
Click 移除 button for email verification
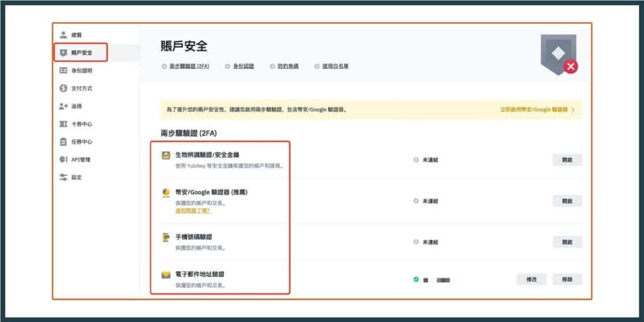[x=567, y=279]
